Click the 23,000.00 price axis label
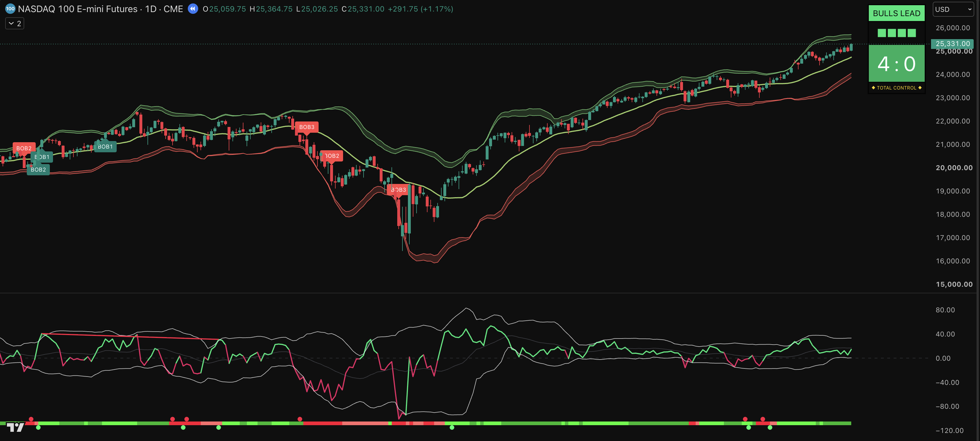Viewport: 980px width, 441px height. coord(953,98)
